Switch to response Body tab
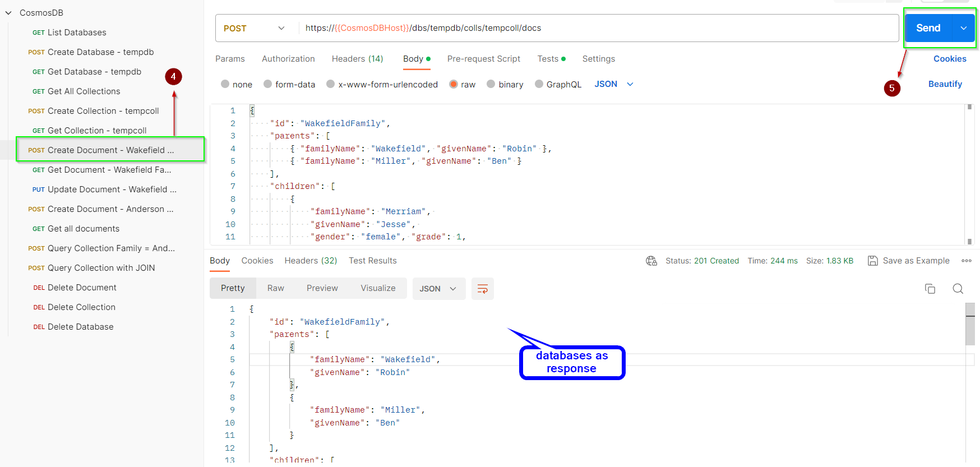Viewport: 980px width, 467px height. tap(220, 261)
